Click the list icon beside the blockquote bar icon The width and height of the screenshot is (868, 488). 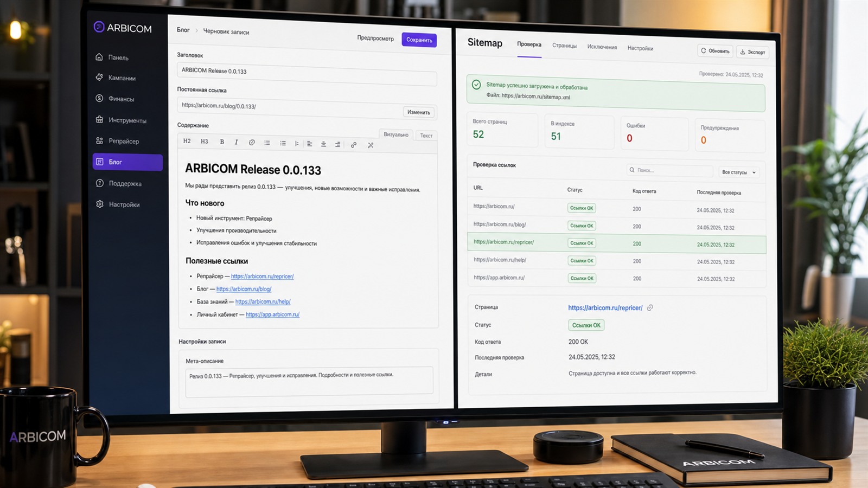point(283,143)
